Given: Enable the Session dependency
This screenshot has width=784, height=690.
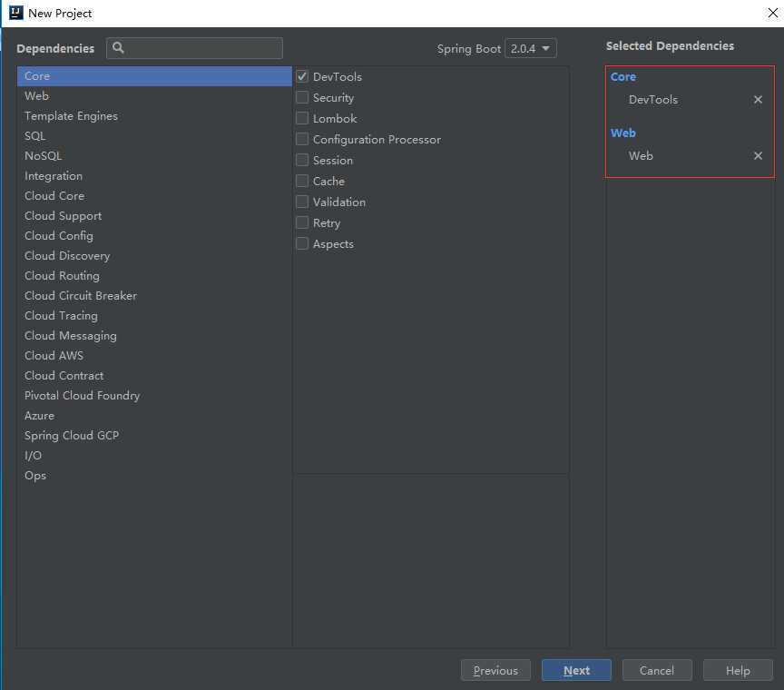Looking at the screenshot, I should click(x=302, y=160).
